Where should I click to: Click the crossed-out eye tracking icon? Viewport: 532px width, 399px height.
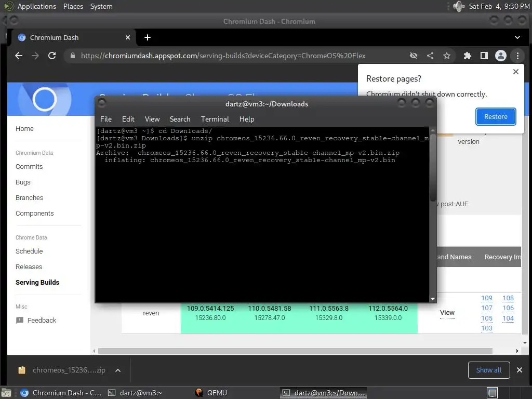(x=413, y=56)
